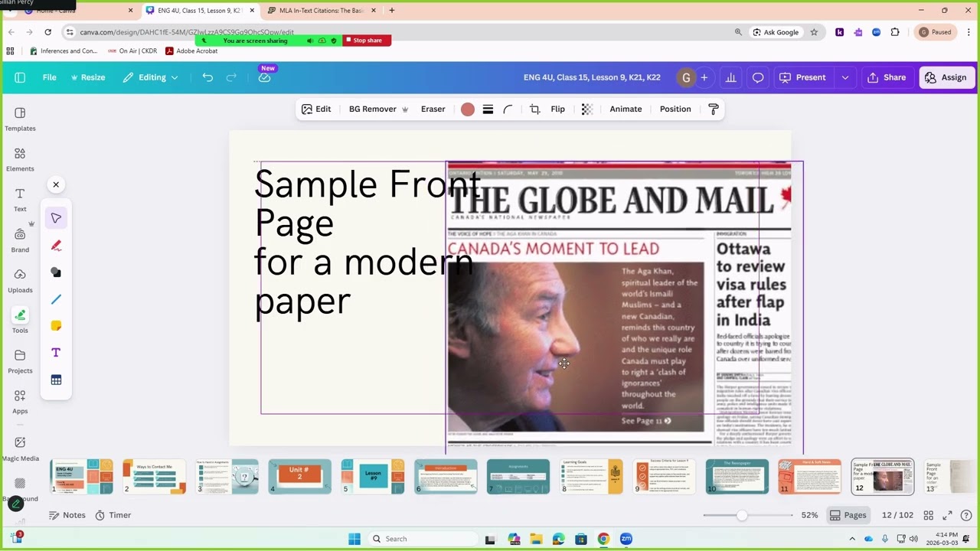Toggle the Canva main menu sidebar
Viewport: 980px width, 551px height.
[x=20, y=77]
